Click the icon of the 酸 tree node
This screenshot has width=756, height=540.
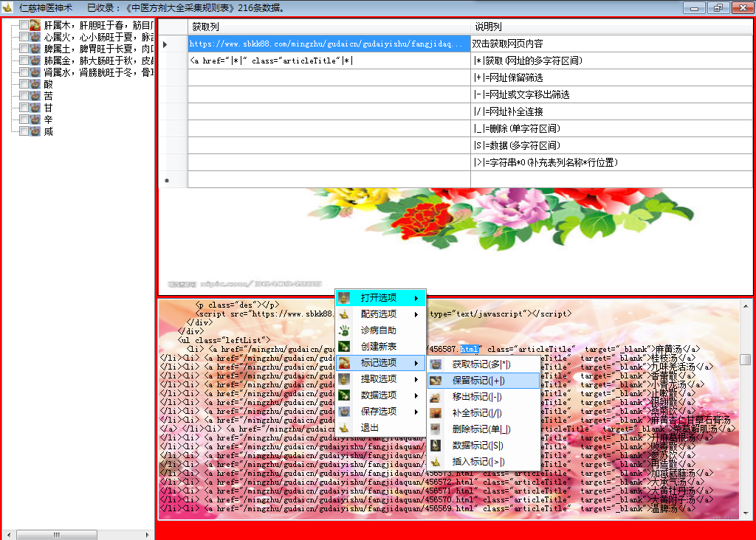tap(35, 84)
